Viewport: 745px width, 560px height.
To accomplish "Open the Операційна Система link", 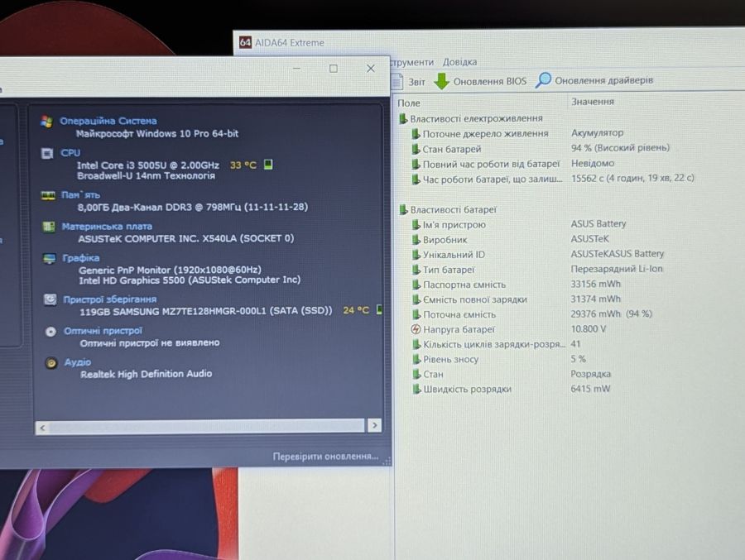I will point(108,121).
